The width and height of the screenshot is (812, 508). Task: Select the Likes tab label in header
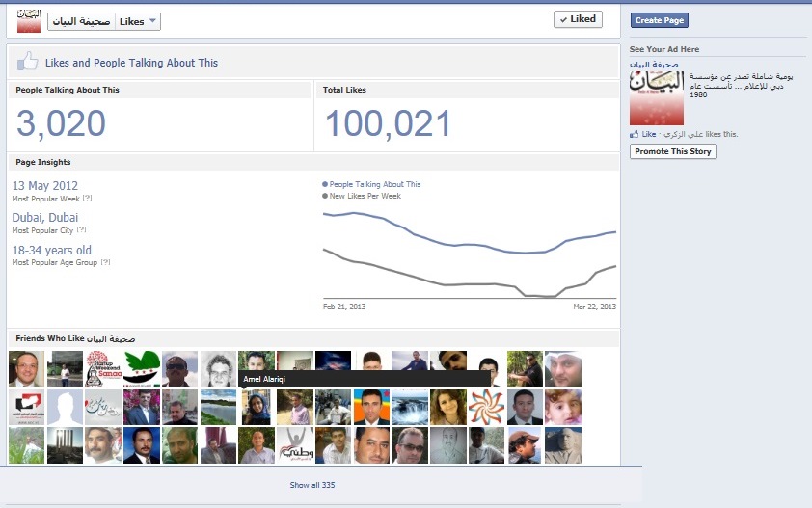coord(131,21)
